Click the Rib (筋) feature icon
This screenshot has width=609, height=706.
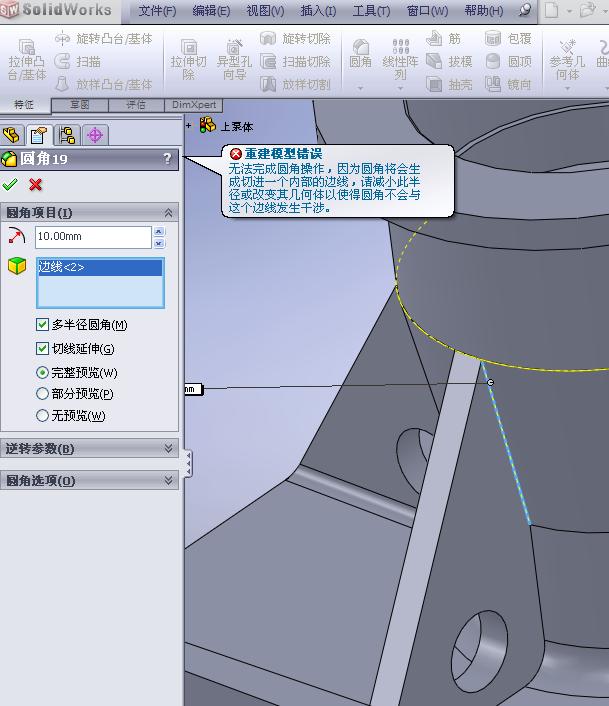tap(434, 39)
